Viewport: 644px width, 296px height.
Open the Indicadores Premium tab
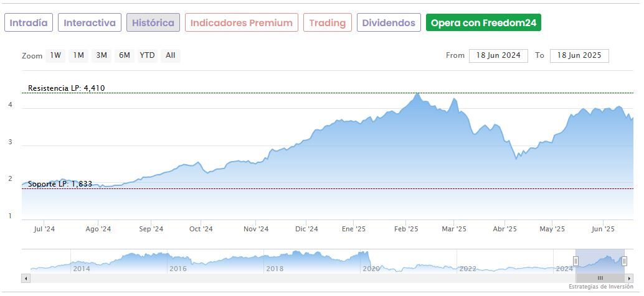coord(241,23)
